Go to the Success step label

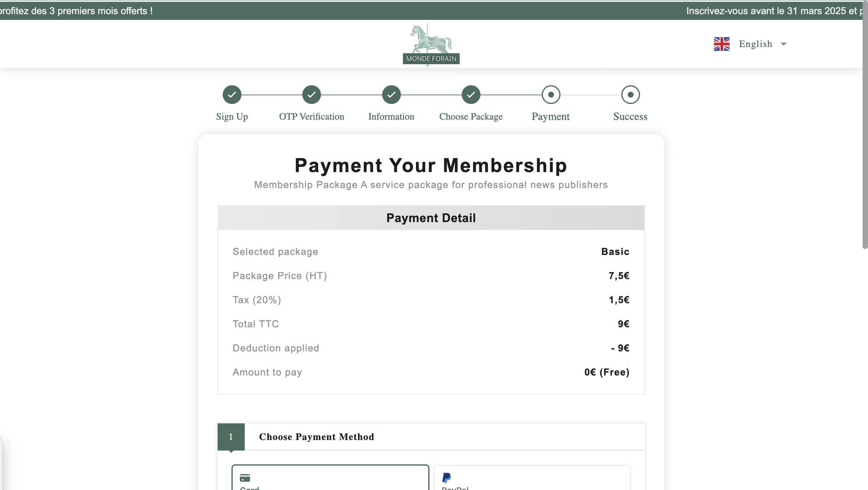[630, 117]
